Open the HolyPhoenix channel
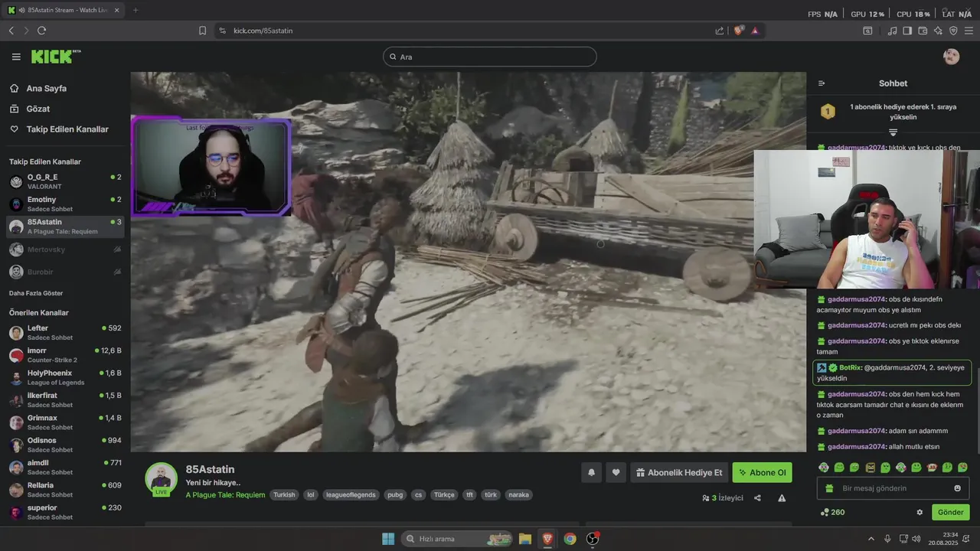 point(65,377)
